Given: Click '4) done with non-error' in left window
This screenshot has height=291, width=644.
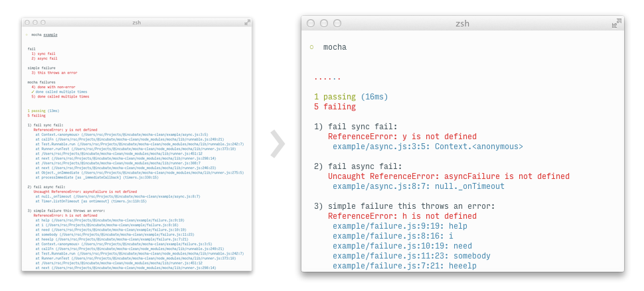Looking at the screenshot, I should [53, 87].
